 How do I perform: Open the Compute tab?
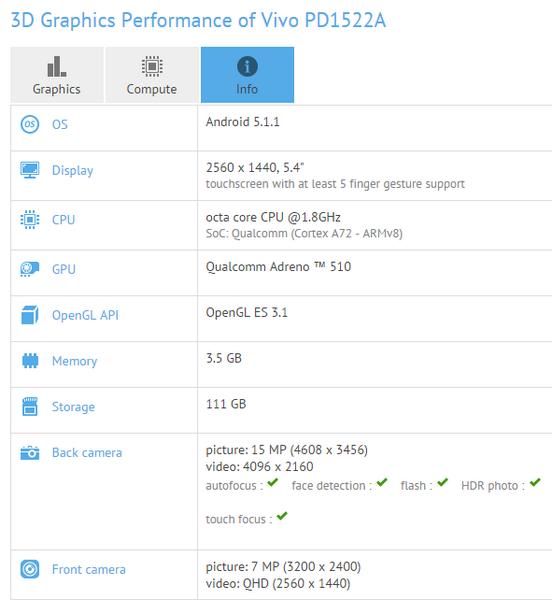tap(152, 75)
